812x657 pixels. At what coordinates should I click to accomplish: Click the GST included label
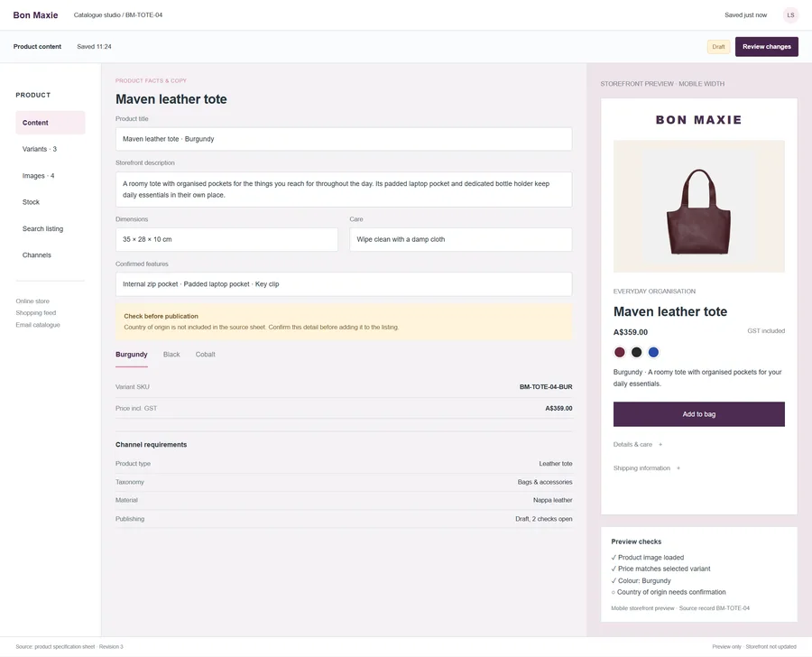766,331
